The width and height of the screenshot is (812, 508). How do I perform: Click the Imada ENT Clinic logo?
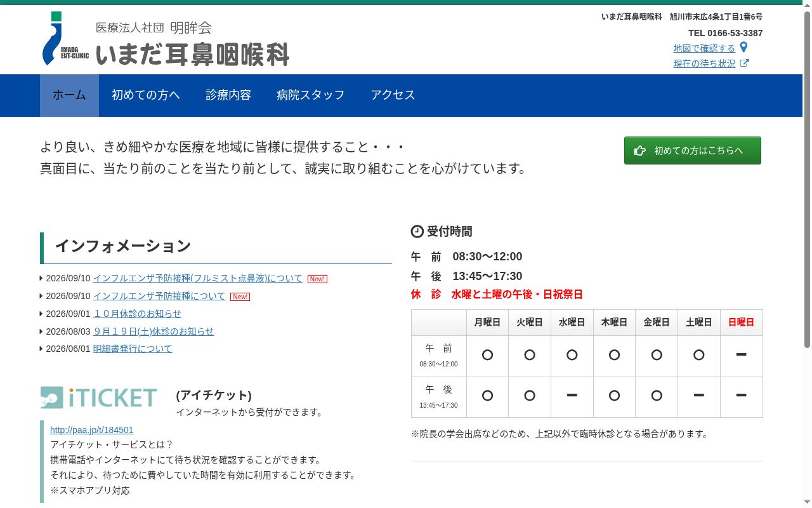pyautogui.click(x=65, y=39)
